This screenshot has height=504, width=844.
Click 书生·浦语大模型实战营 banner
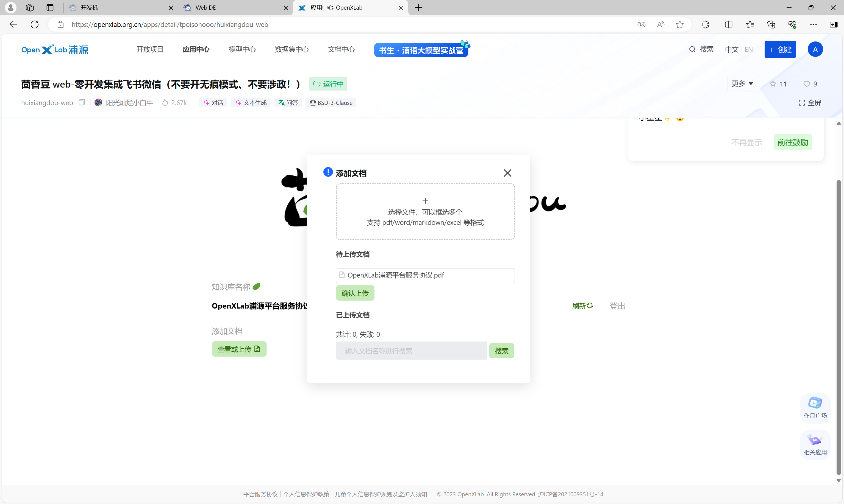(x=421, y=50)
